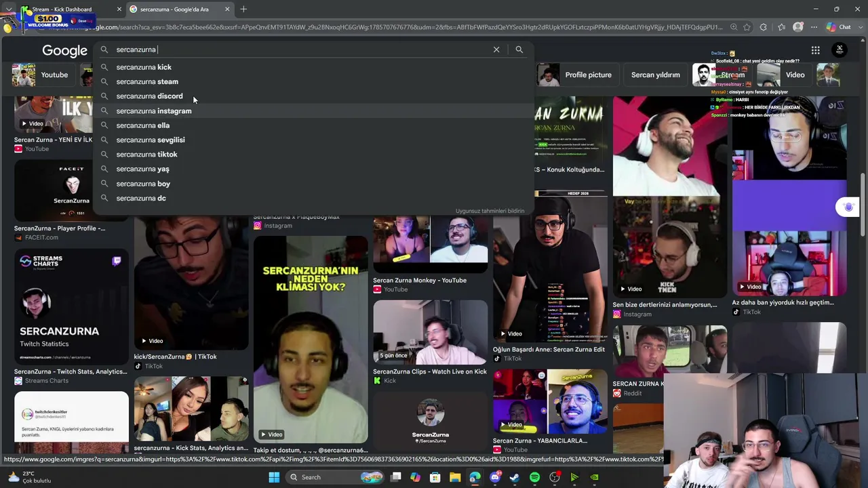This screenshot has width=868, height=488.
Task: Choose the suggestion 'sercanzurna yaş'
Action: tap(313, 169)
